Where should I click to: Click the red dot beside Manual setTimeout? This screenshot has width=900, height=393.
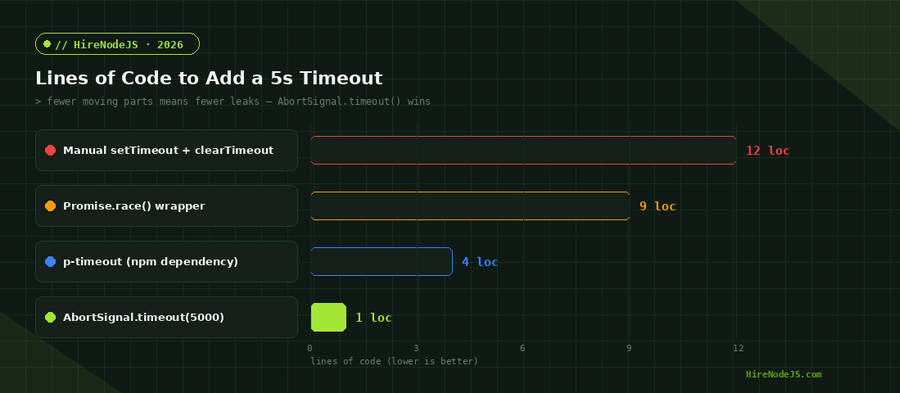click(x=51, y=150)
